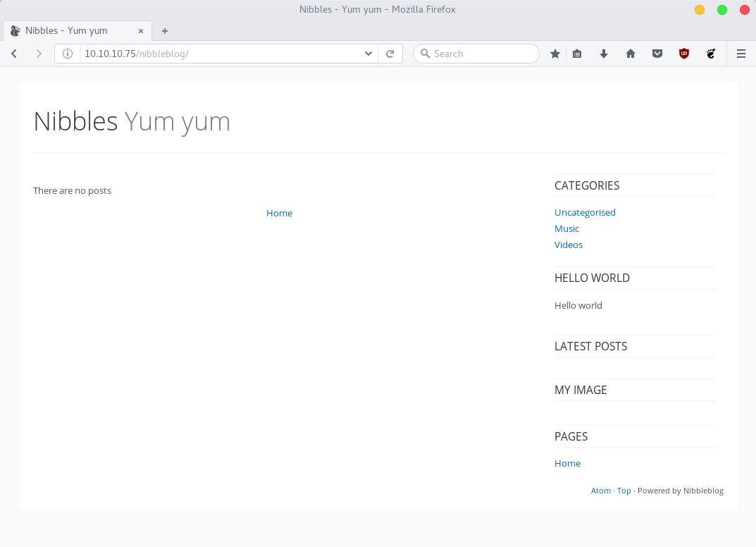Click the LATEST POSTS heading
This screenshot has width=756, height=547.
point(590,346)
